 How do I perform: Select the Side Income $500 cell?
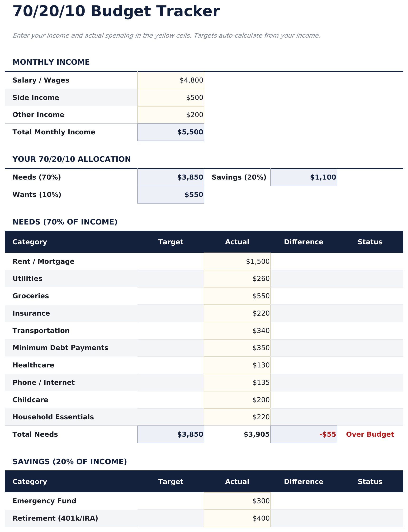point(171,98)
